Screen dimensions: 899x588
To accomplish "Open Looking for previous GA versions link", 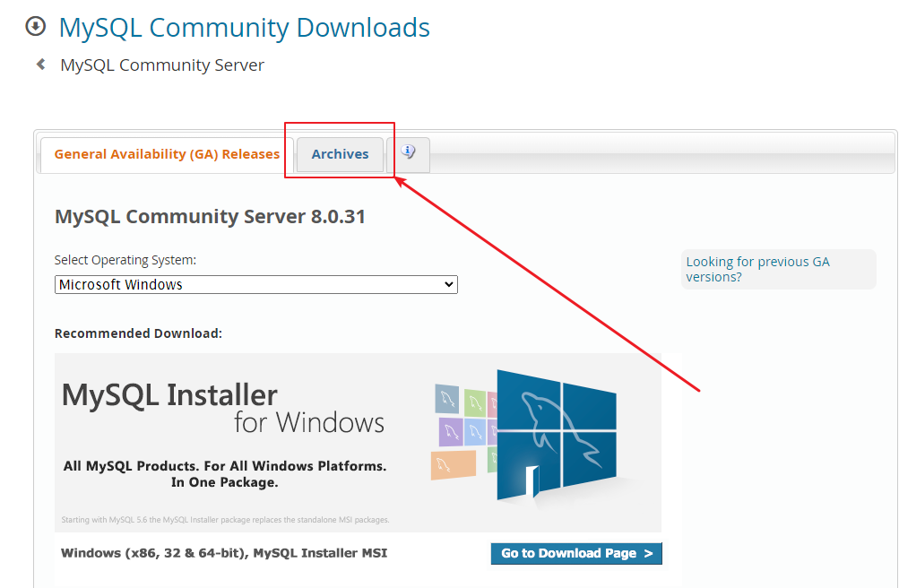I will pos(757,269).
